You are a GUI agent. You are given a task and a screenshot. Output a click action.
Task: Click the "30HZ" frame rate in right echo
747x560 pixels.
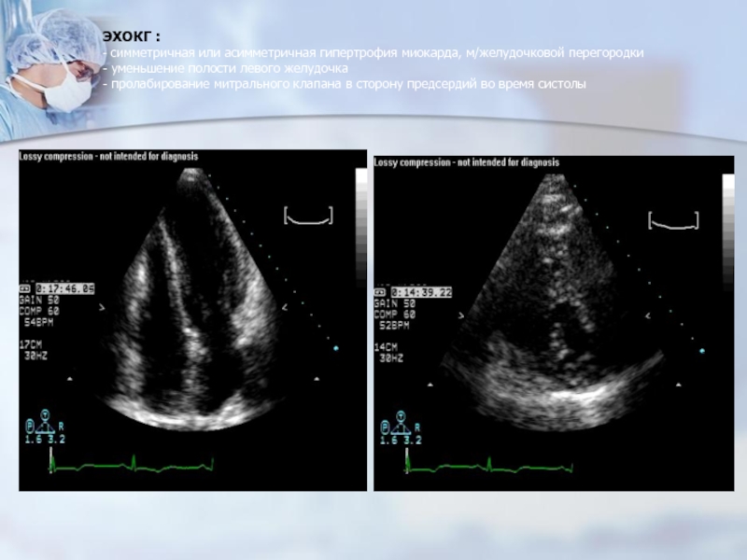click(391, 358)
